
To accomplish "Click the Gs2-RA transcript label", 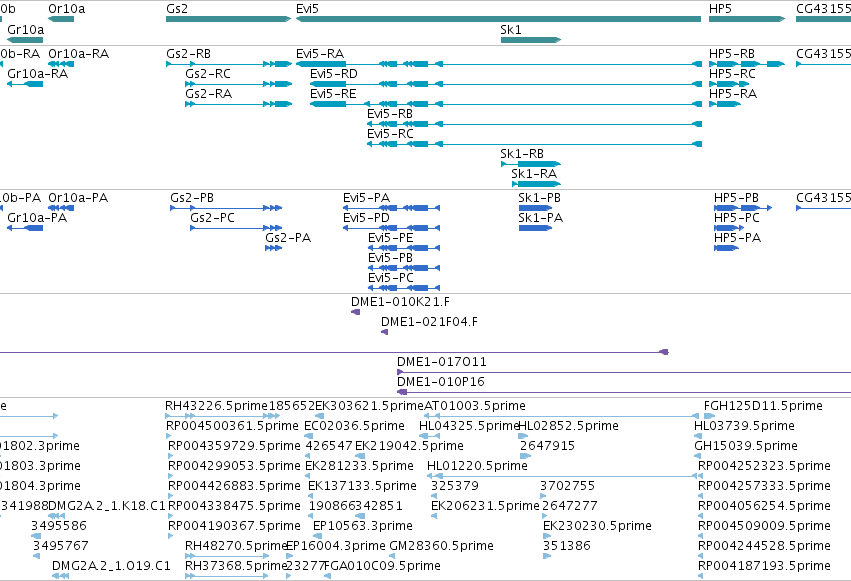I will [x=208, y=94].
